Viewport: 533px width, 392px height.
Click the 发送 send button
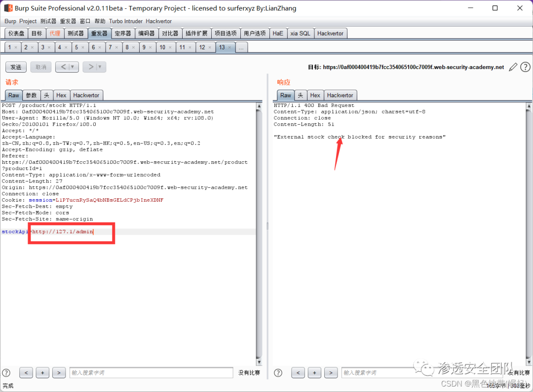point(16,67)
